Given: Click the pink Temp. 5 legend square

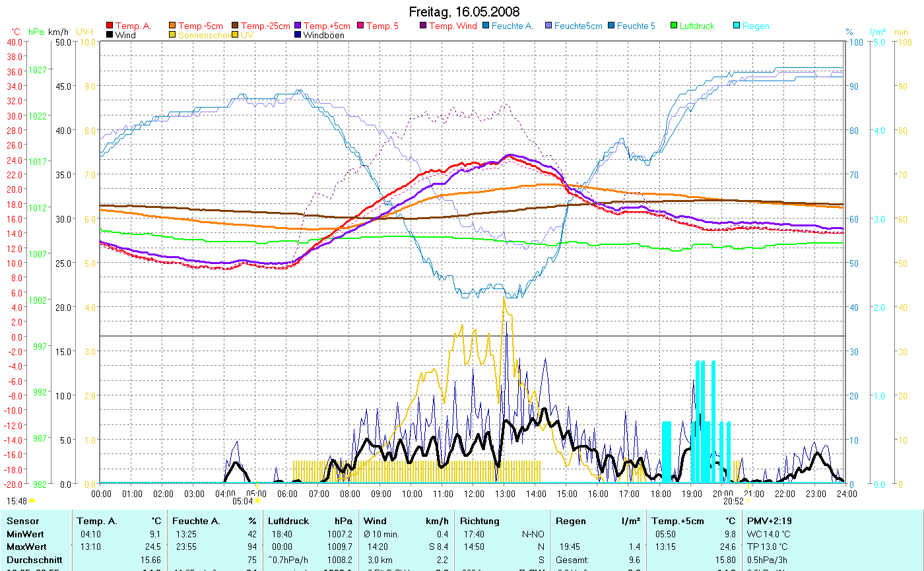Looking at the screenshot, I should [x=360, y=26].
